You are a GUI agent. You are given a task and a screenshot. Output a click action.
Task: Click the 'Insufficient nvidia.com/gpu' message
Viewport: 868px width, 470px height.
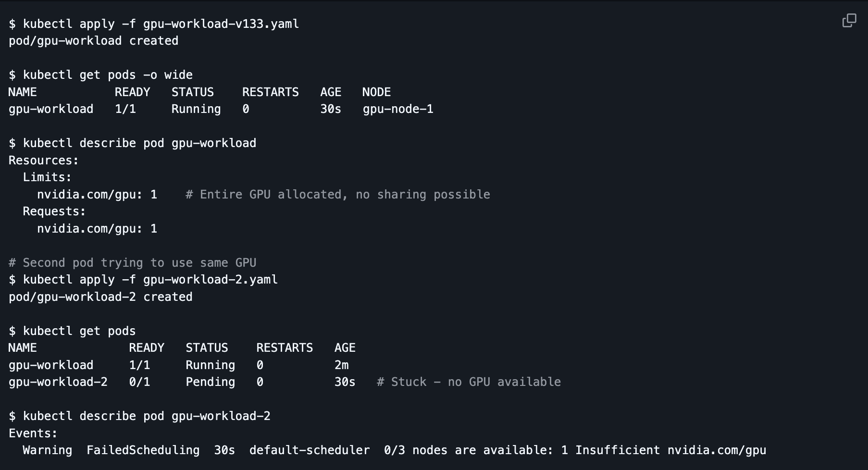pyautogui.click(x=670, y=450)
